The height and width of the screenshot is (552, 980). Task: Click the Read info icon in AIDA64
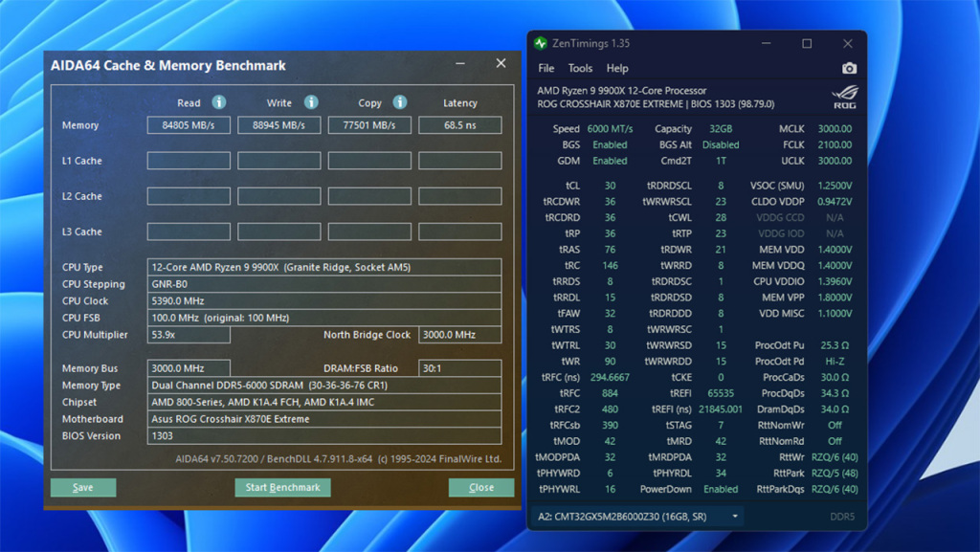[219, 102]
